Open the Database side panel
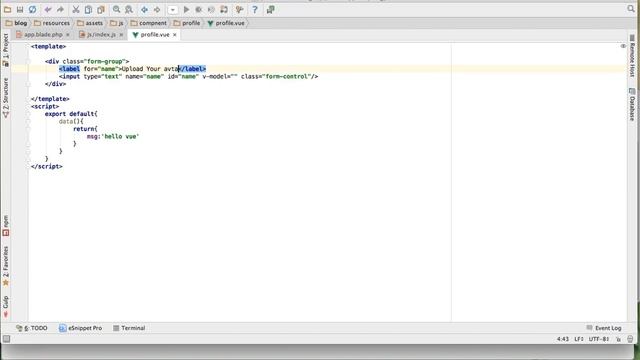 [x=632, y=104]
